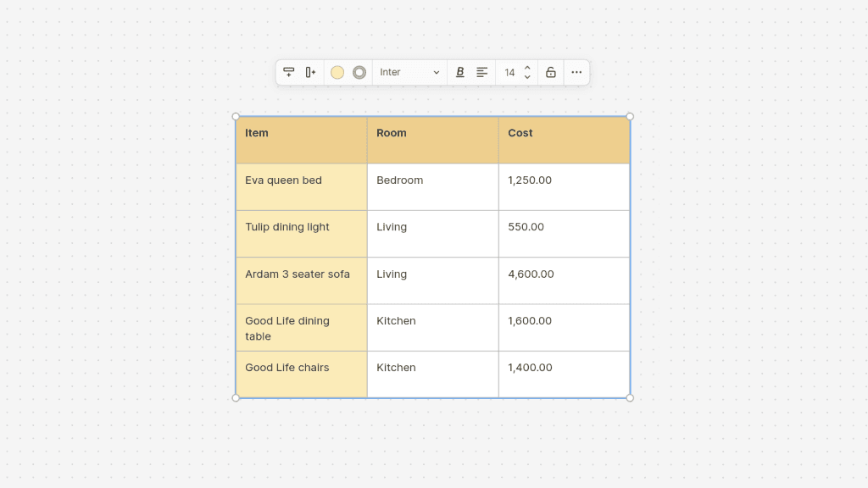Select the Living cell beside Ardam sofa

pos(433,280)
